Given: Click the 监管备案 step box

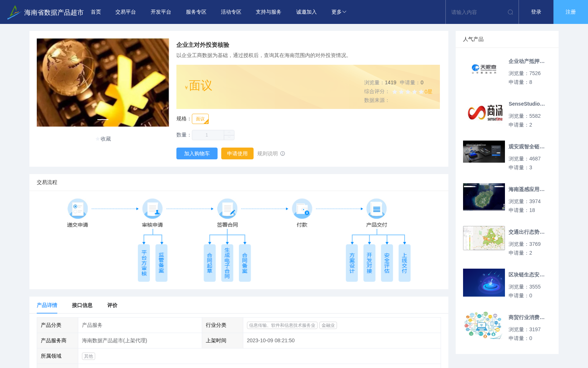Looking at the screenshot, I should 161,263.
